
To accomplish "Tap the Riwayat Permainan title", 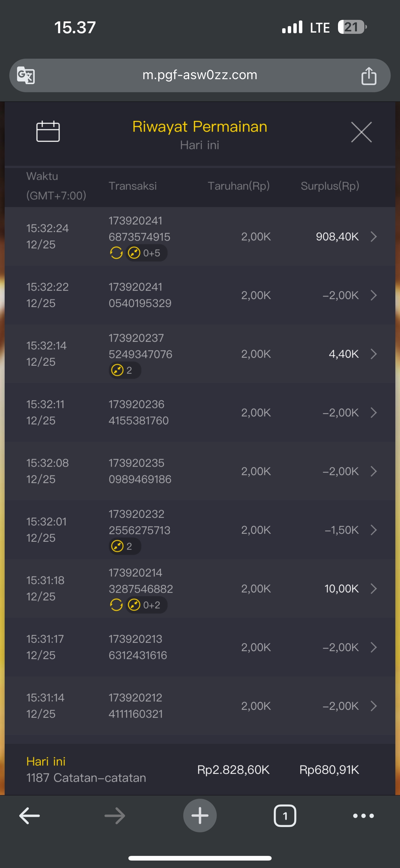I will pos(200,127).
